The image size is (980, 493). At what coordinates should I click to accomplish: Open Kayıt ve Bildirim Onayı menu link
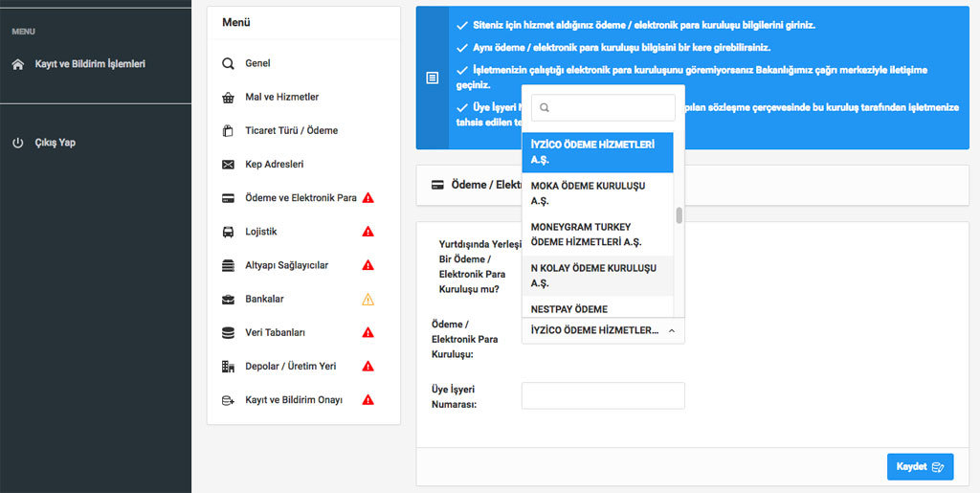293,400
